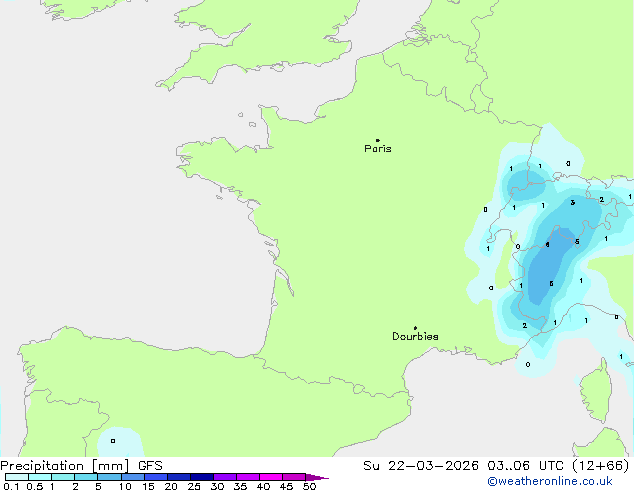
Task: Click the GFS model label
Action: tap(150, 466)
